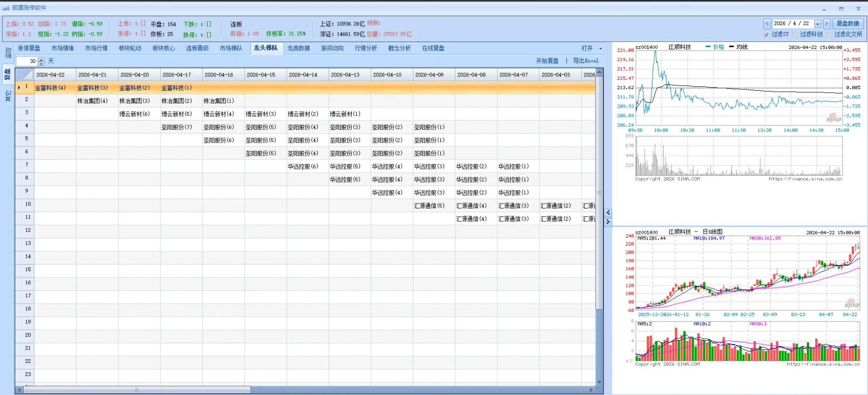Screen dimensions: 868x395
Task: Click the next date arrow button
Action: [x=826, y=23]
